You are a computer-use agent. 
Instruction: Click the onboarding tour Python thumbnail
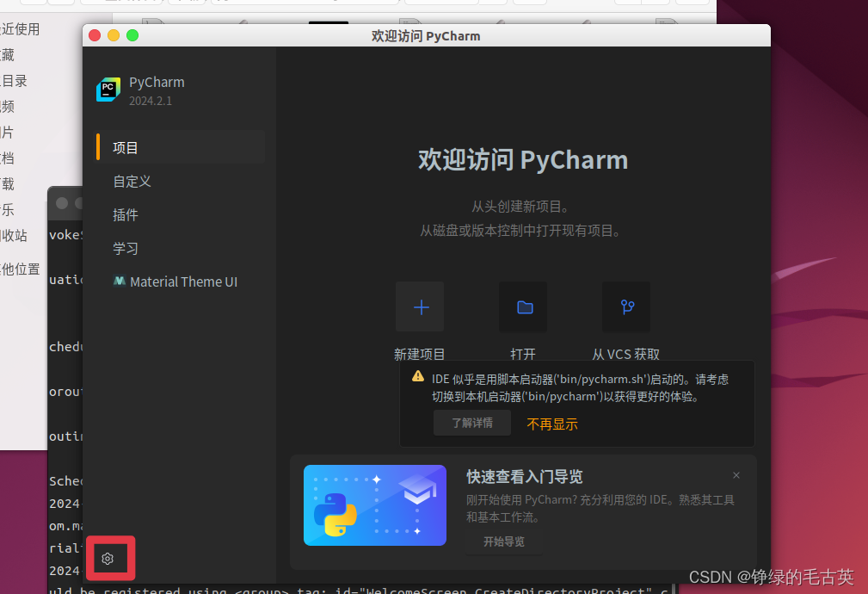[x=375, y=505]
